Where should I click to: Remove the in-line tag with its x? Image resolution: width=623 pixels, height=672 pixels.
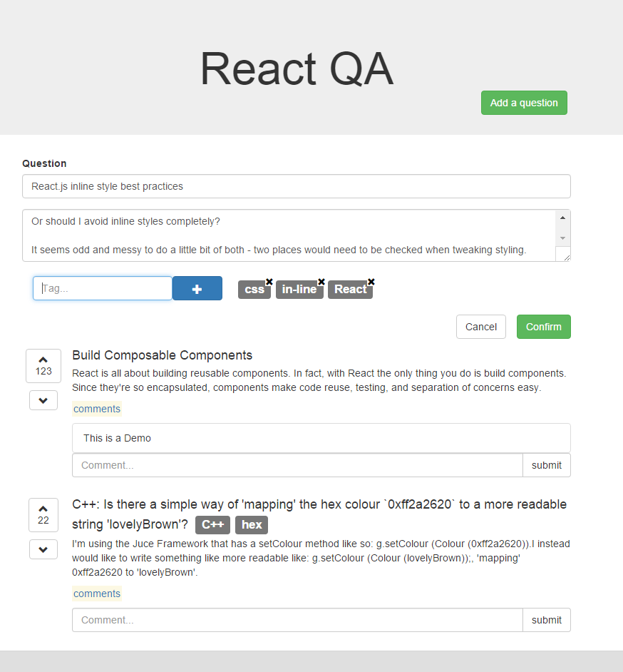(x=321, y=282)
